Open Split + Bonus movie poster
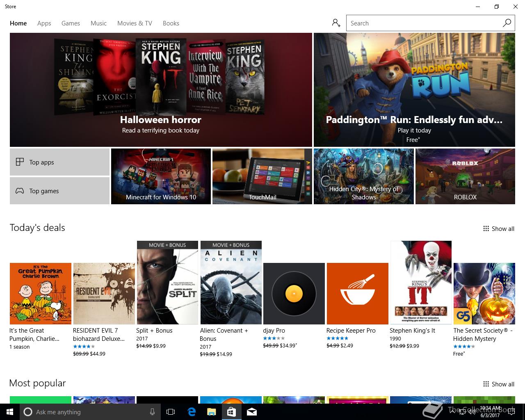This screenshot has width=525, height=420. pos(167,283)
